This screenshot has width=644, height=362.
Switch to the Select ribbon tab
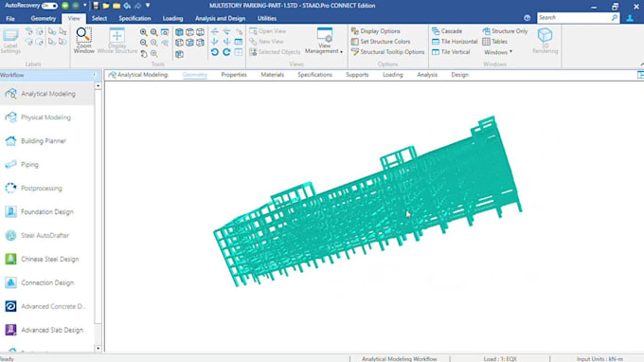tap(99, 19)
